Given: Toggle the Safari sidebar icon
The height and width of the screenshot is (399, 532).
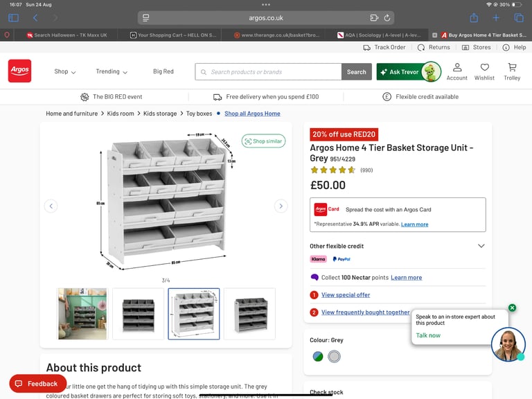Looking at the screenshot, I should click(x=13, y=17).
